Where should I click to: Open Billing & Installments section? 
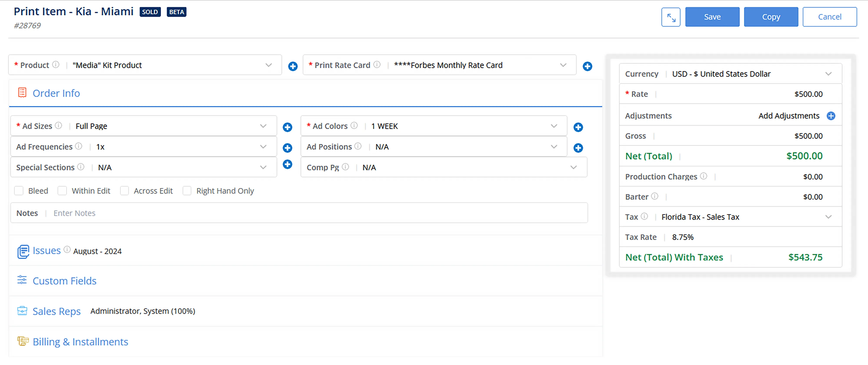(x=80, y=342)
